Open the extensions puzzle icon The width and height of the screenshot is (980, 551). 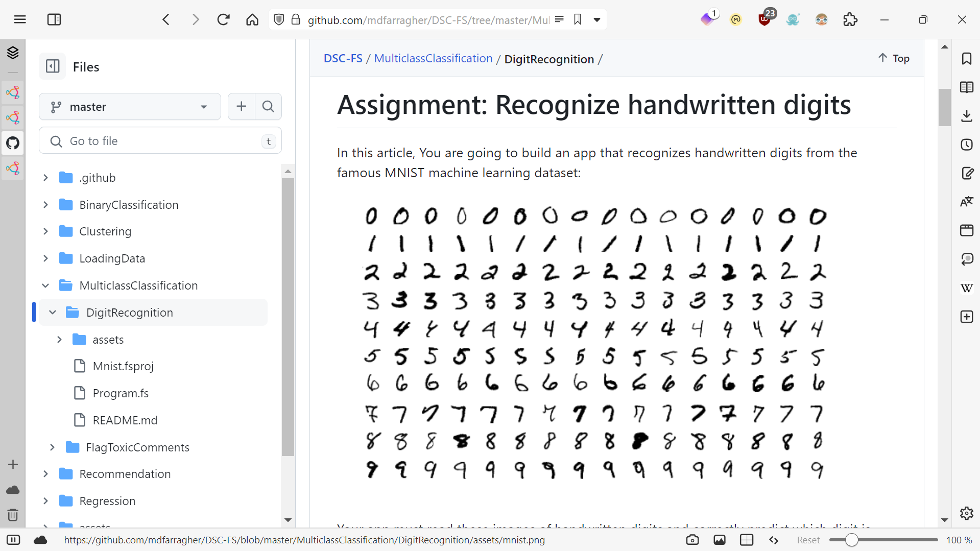pyautogui.click(x=850, y=20)
